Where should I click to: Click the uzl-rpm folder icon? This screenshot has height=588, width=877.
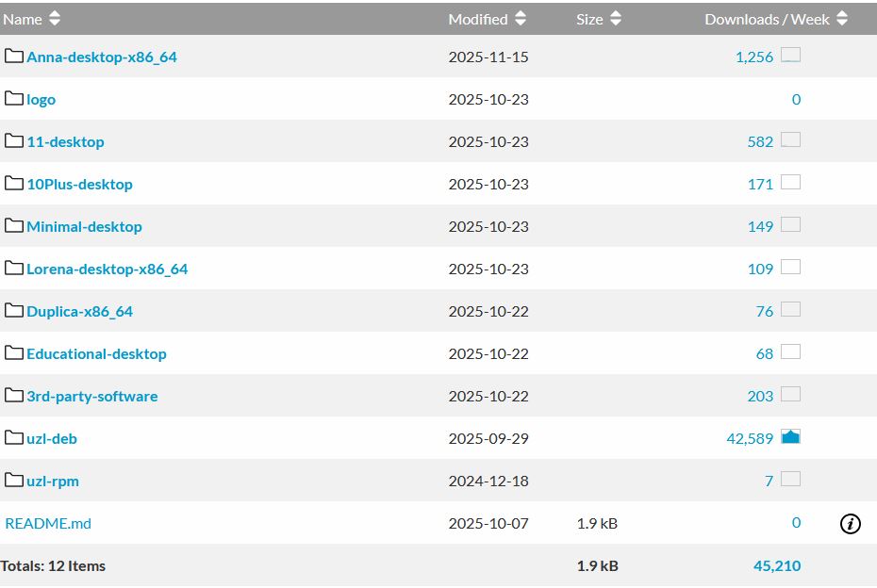(x=13, y=481)
